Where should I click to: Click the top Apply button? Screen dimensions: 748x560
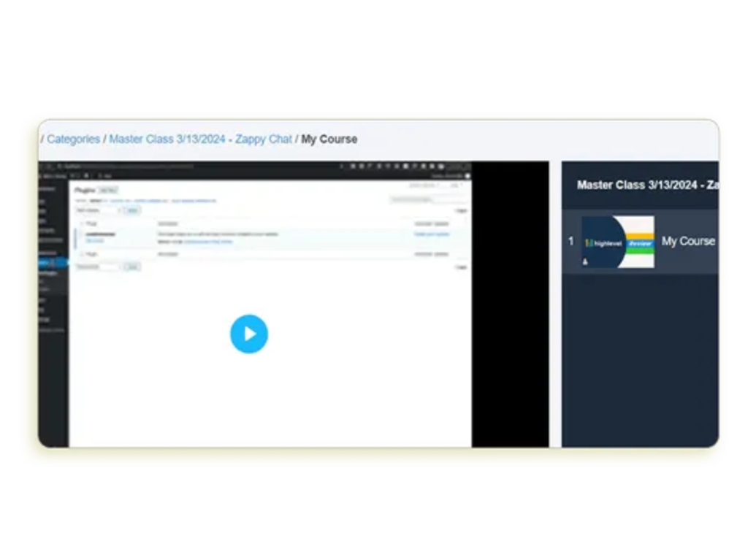pos(131,210)
